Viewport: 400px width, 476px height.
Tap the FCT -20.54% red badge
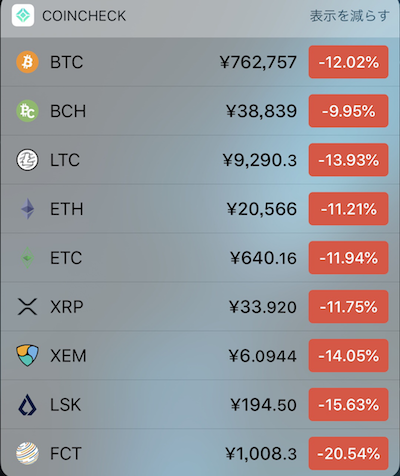(348, 453)
